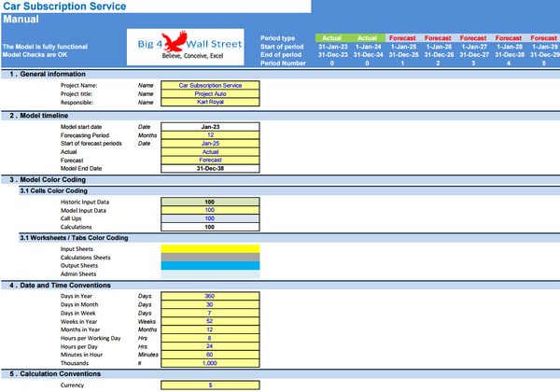The height and width of the screenshot is (392, 560).
Task: Click the Start of forecast periods cell Jan-25
Action: pos(210,143)
